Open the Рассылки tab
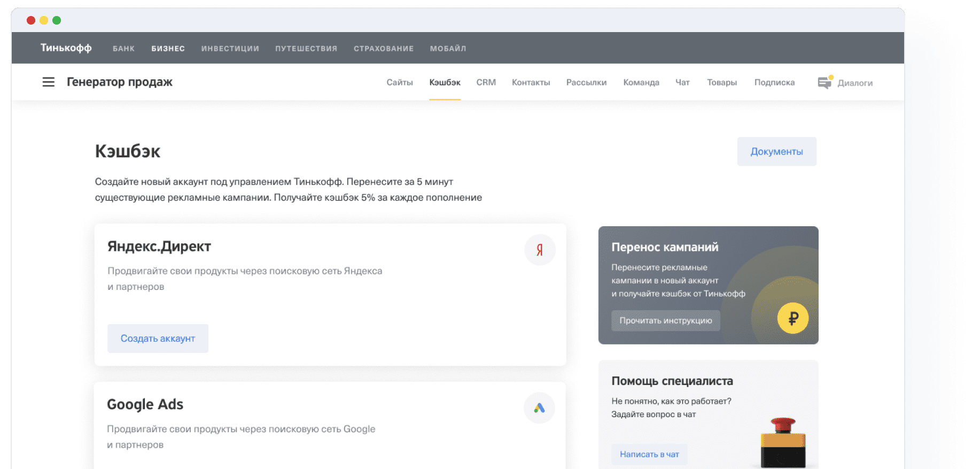 click(586, 82)
